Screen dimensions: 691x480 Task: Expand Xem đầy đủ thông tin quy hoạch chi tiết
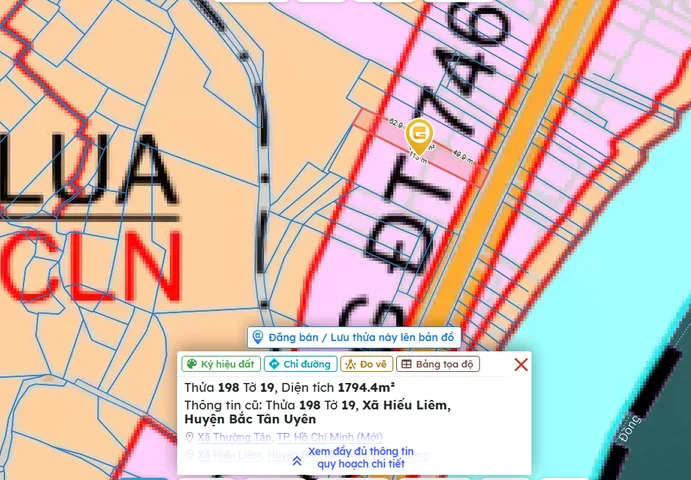point(360,458)
